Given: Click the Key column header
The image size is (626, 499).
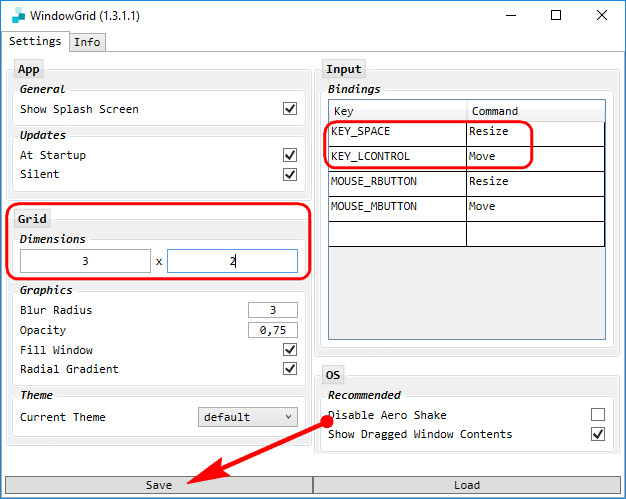Looking at the screenshot, I should click(x=398, y=111).
